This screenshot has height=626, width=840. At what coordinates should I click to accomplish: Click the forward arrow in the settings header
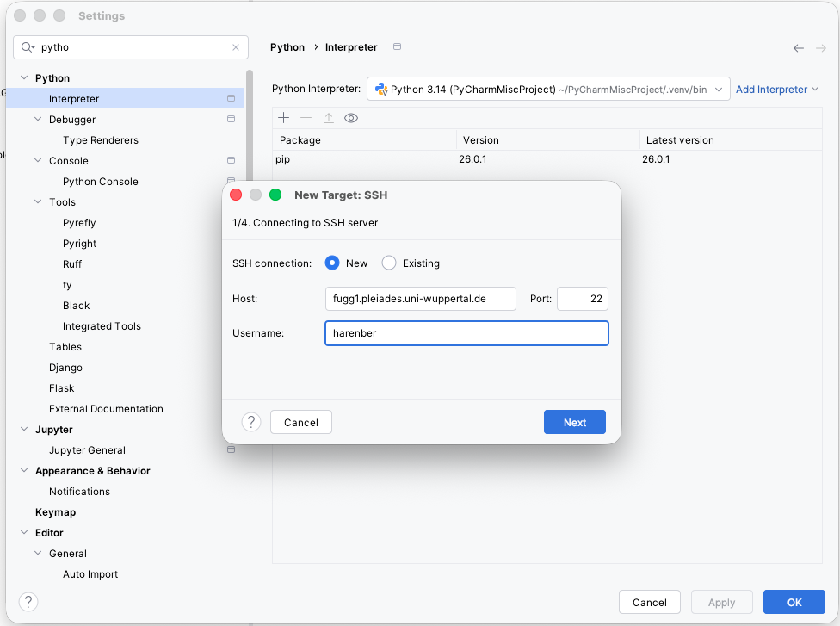[x=822, y=47]
